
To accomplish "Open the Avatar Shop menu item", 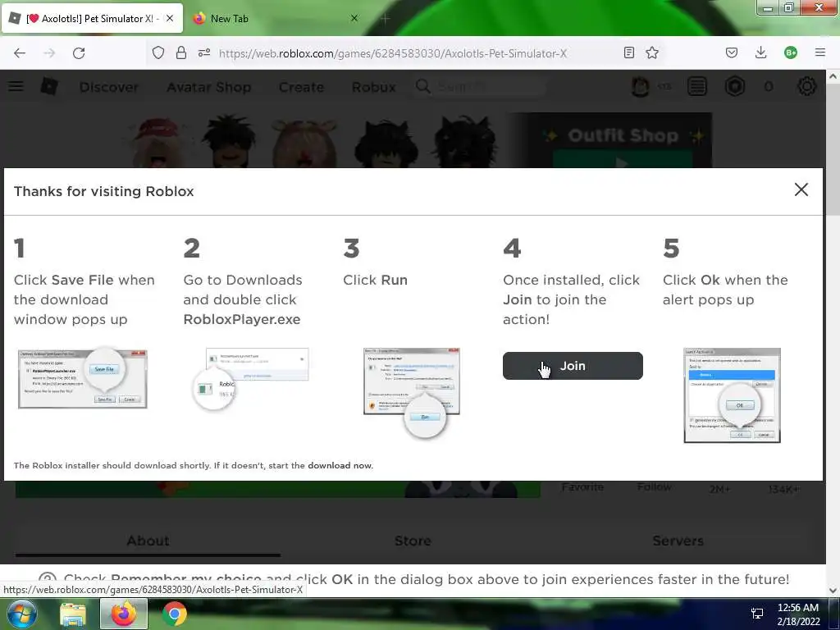I will (x=209, y=87).
